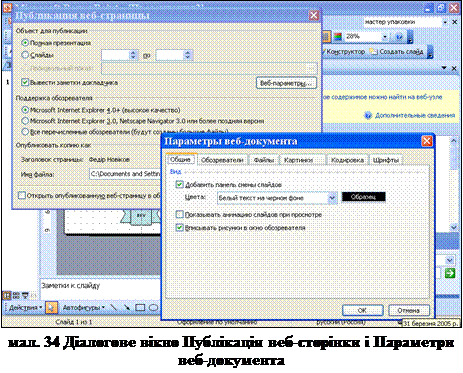Click task pane scrollbar up arrow

454,141
